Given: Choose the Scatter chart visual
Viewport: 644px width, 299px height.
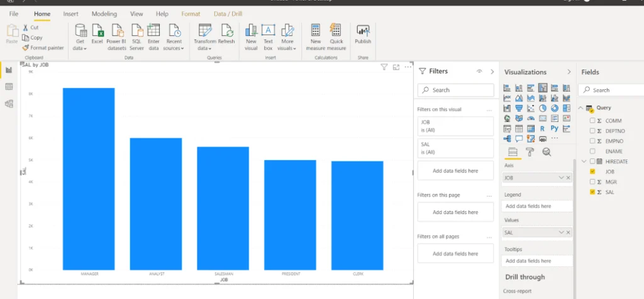Looking at the screenshot, I should [x=531, y=108].
